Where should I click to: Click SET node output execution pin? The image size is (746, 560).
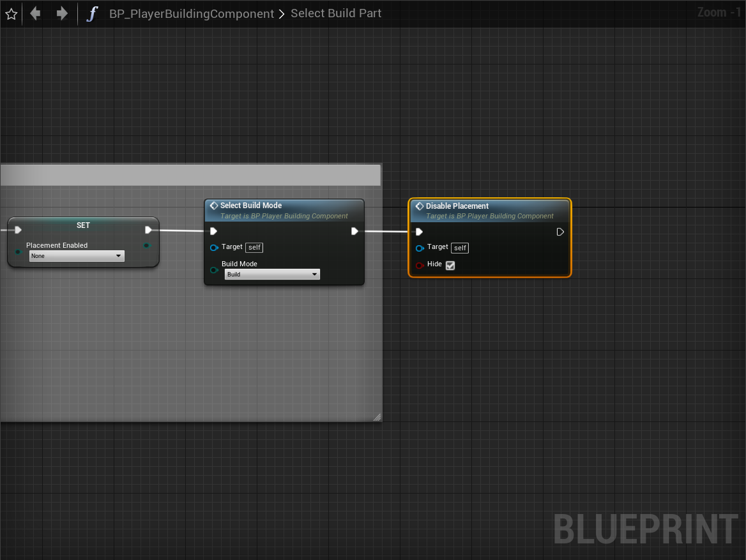(x=148, y=231)
